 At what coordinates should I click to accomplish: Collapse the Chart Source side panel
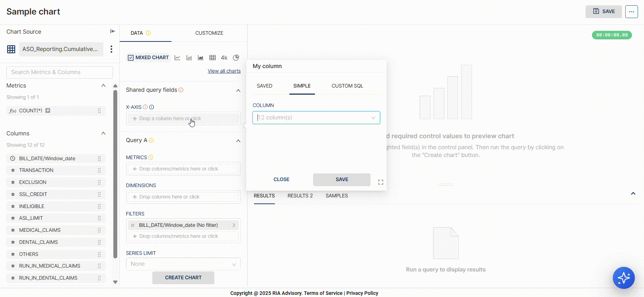113,32
